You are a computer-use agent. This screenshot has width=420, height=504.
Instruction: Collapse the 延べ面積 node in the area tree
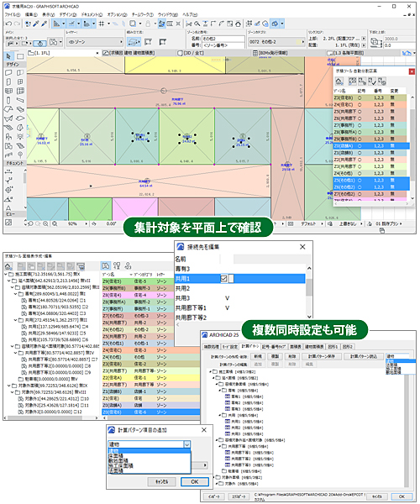click(9, 281)
